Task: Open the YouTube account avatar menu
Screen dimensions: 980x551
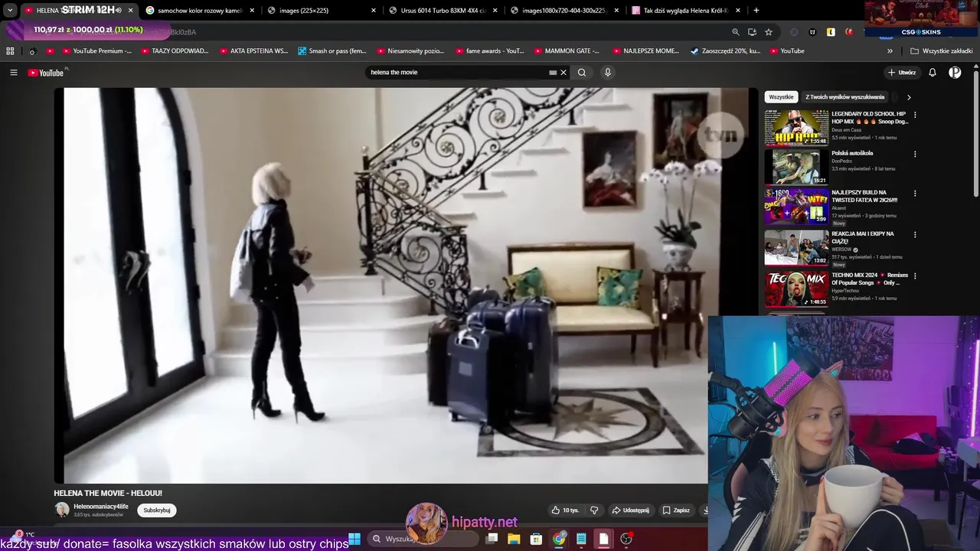Action: coord(955,73)
